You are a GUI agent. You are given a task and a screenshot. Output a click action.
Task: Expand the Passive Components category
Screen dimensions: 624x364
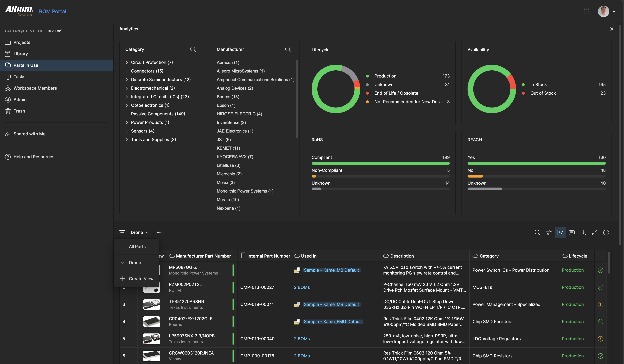pos(127,114)
